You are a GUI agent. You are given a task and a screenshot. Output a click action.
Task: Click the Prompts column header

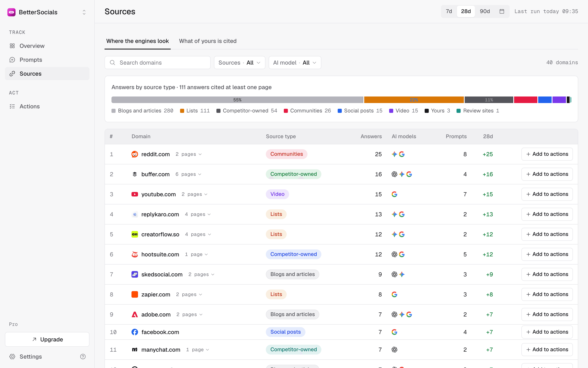tap(456, 137)
